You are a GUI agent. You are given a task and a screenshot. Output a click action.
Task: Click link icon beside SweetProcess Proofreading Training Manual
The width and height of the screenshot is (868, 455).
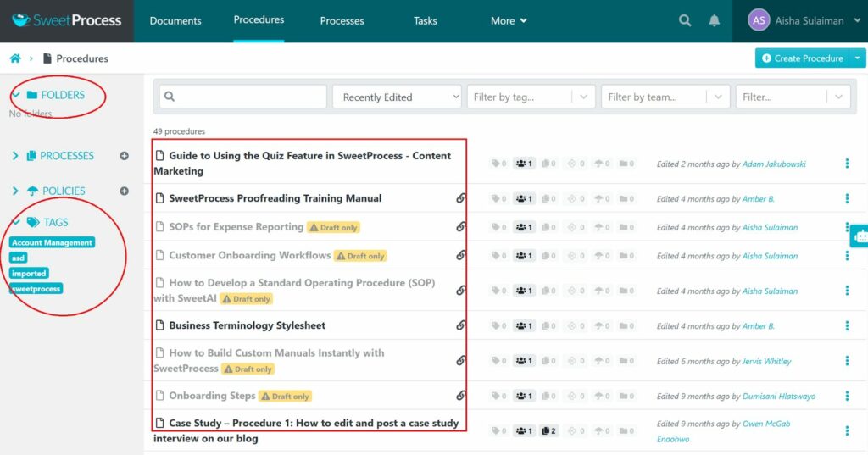[461, 198]
